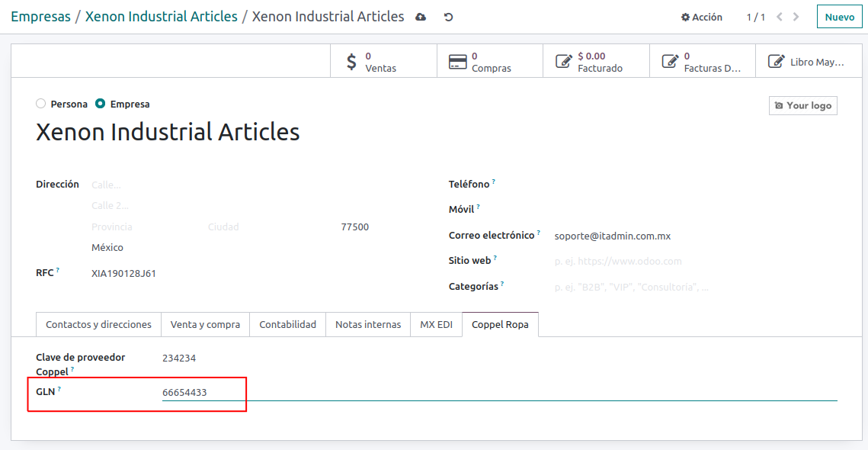Image resolution: width=868 pixels, height=450 pixels.
Task: Click the cloud save icon in breadcrumb
Action: point(421,17)
